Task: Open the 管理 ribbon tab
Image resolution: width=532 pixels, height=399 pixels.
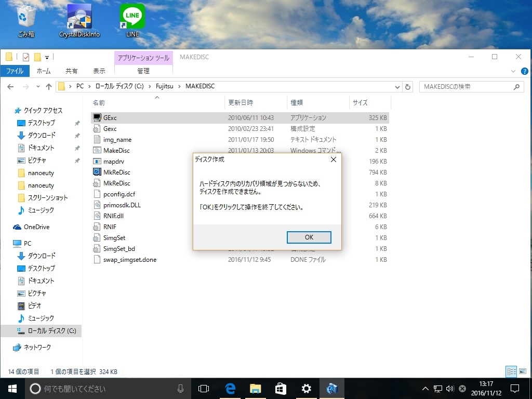Action: [143, 71]
